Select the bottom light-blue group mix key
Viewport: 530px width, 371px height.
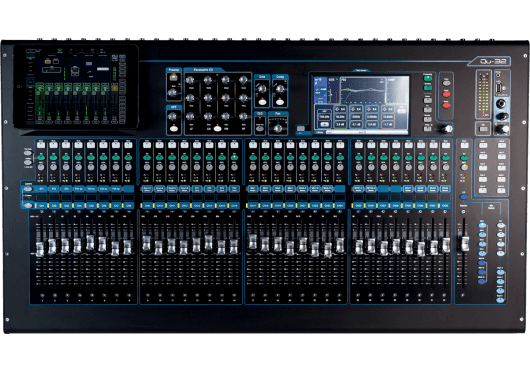(501, 299)
